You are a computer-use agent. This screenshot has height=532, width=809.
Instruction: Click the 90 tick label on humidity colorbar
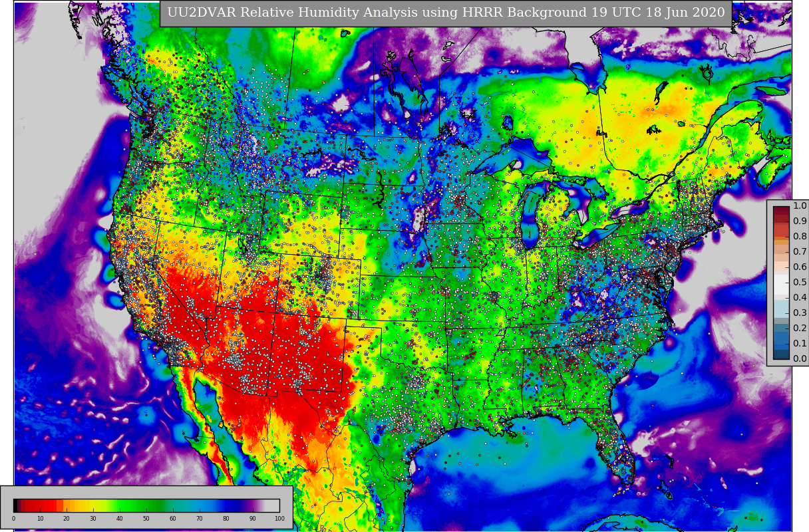[253, 519]
